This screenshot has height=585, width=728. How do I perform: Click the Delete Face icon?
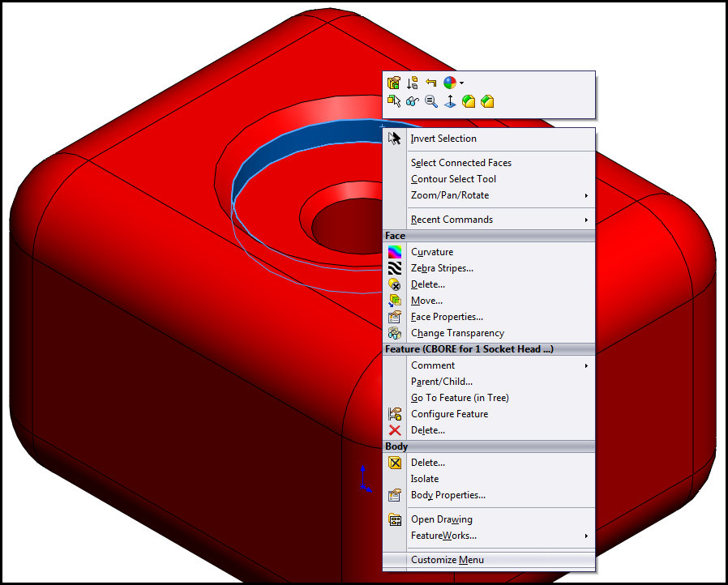[x=395, y=284]
